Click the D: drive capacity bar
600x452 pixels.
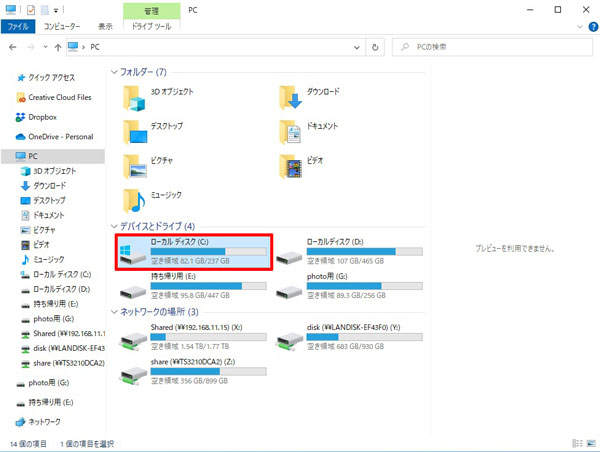point(365,251)
